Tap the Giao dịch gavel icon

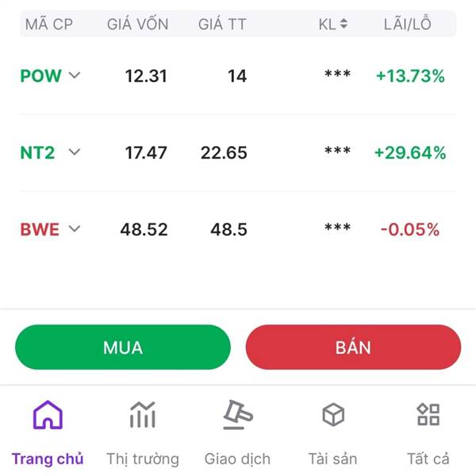[237, 415]
